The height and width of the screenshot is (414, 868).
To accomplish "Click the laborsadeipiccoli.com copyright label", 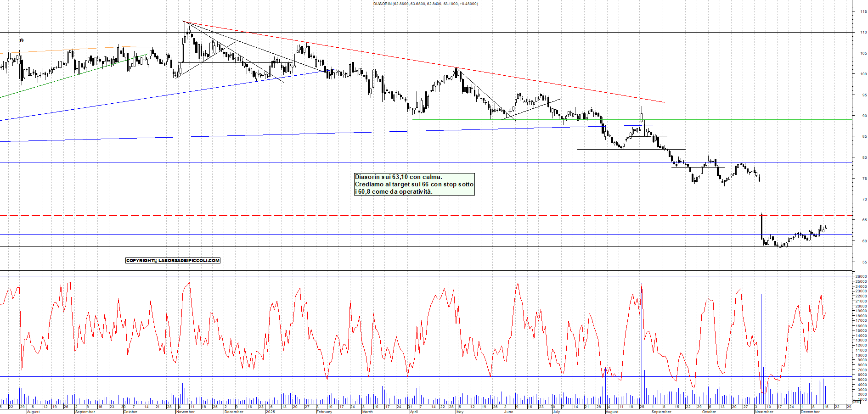I will pyautogui.click(x=173, y=260).
